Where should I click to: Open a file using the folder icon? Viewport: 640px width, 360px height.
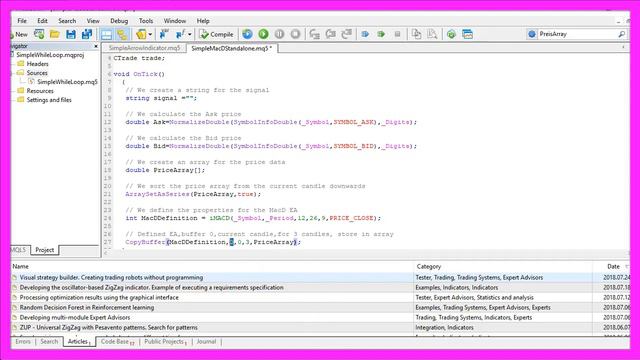click(x=55, y=34)
